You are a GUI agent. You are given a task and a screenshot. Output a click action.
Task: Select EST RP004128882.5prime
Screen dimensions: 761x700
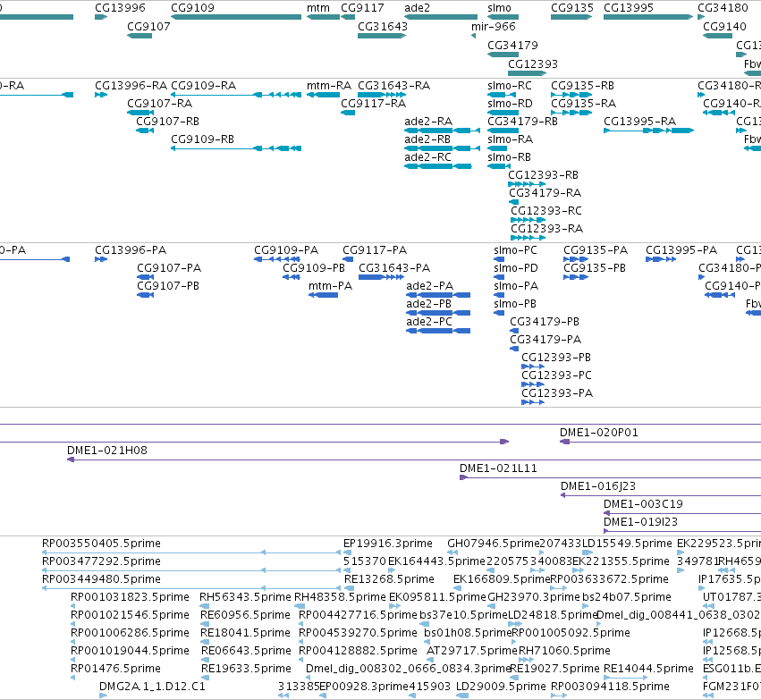[x=300, y=660]
